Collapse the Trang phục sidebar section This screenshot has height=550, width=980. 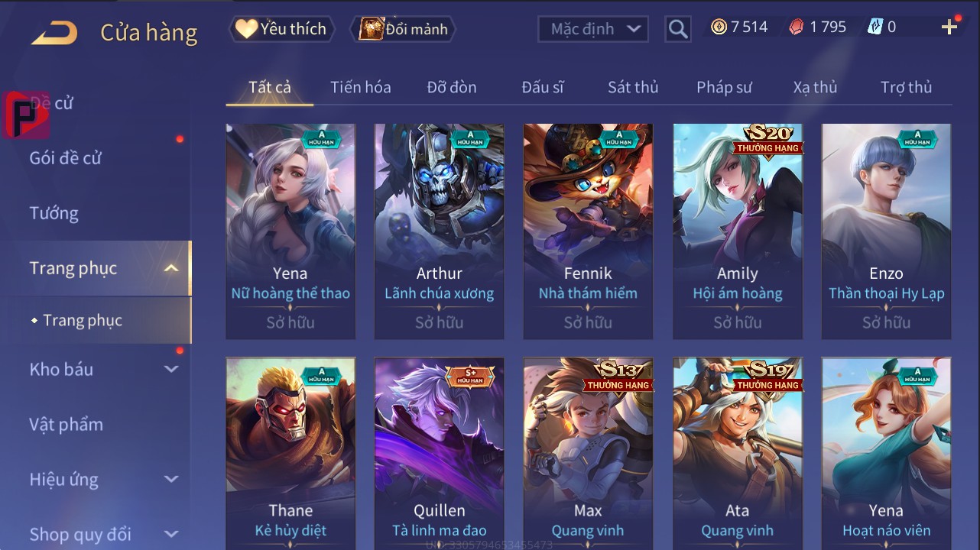coord(171,268)
